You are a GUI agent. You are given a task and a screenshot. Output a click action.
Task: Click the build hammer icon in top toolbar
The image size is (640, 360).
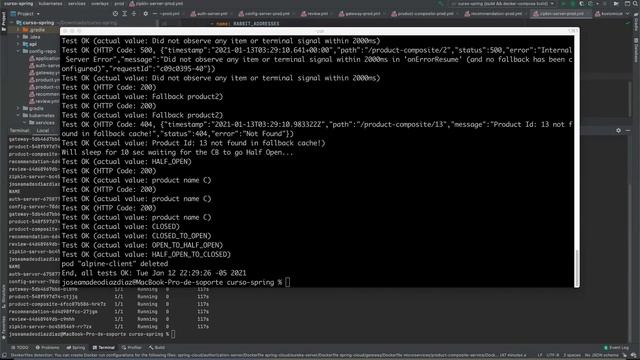(441, 4)
